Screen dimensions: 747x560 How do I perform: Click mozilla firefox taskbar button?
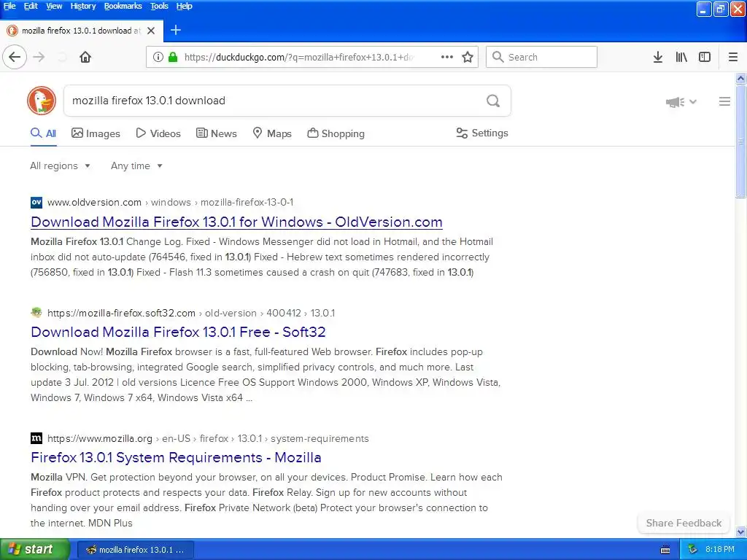[135, 550]
